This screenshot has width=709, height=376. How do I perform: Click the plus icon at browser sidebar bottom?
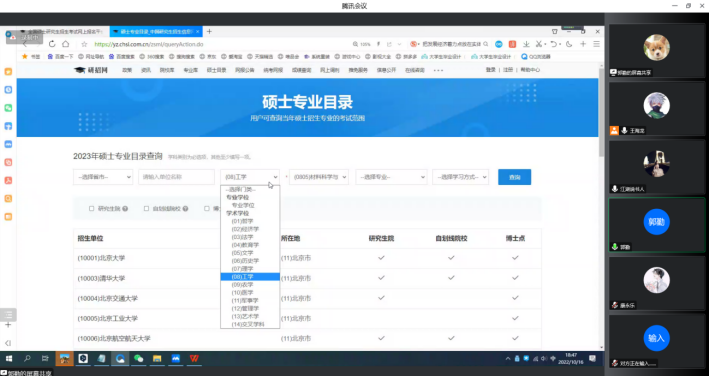point(8,324)
